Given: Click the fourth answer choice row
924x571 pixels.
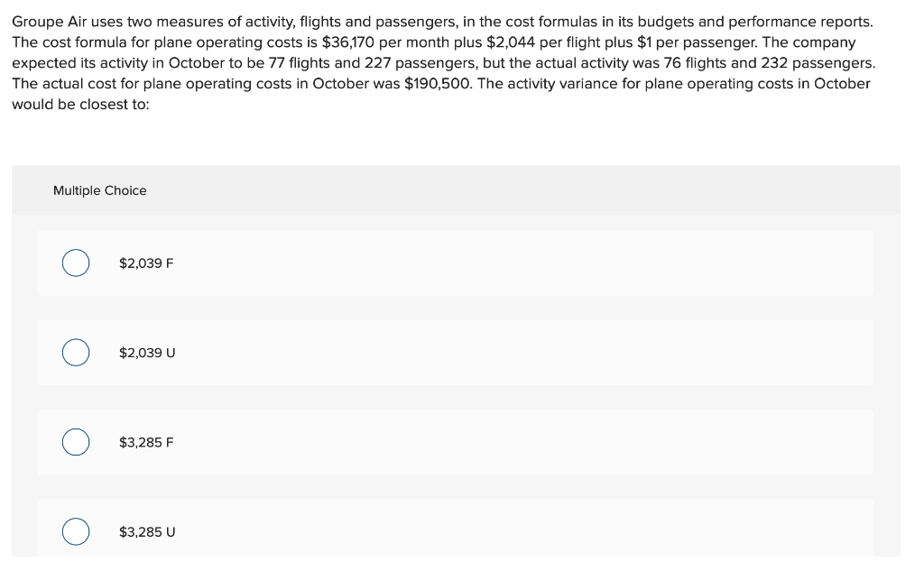Looking at the screenshot, I should pos(456,532).
